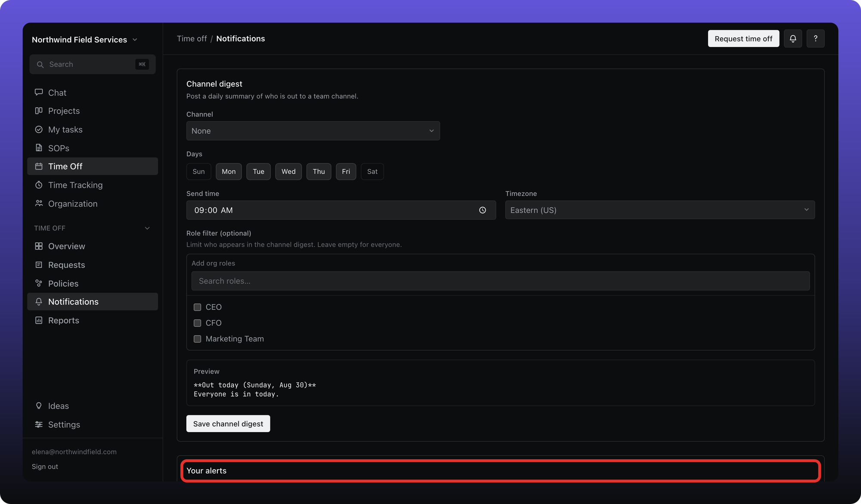Click the Reports chart icon
The width and height of the screenshot is (861, 504).
39,320
